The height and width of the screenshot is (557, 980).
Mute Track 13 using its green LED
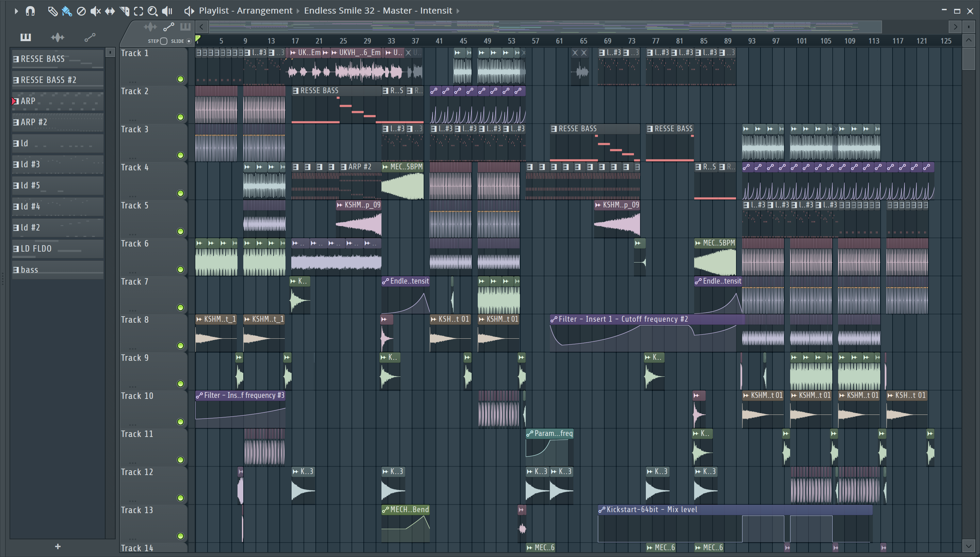(x=180, y=536)
